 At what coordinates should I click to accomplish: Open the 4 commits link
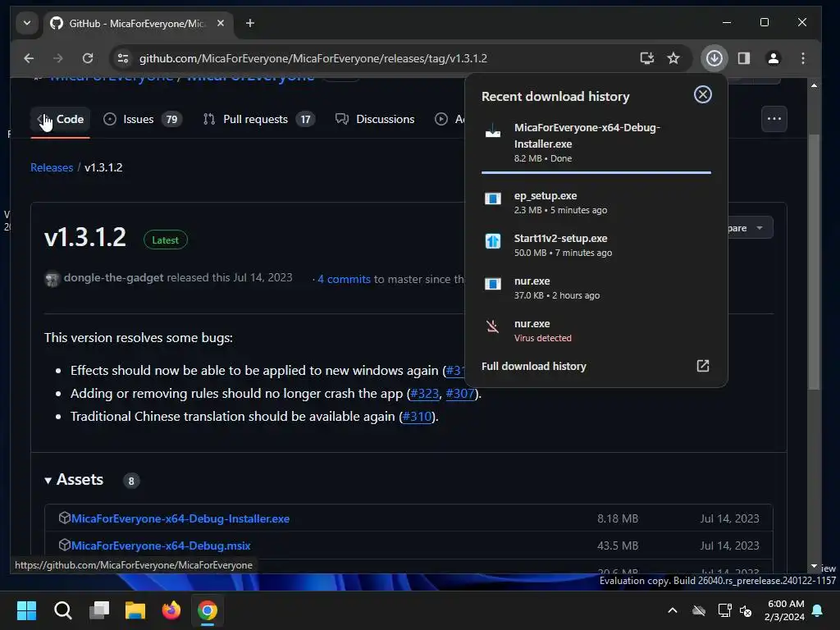pos(344,279)
